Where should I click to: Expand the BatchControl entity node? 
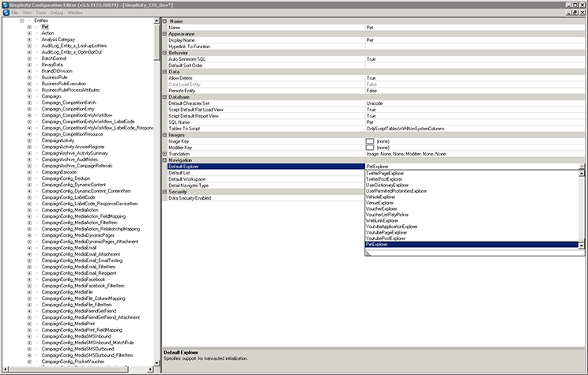pos(29,58)
